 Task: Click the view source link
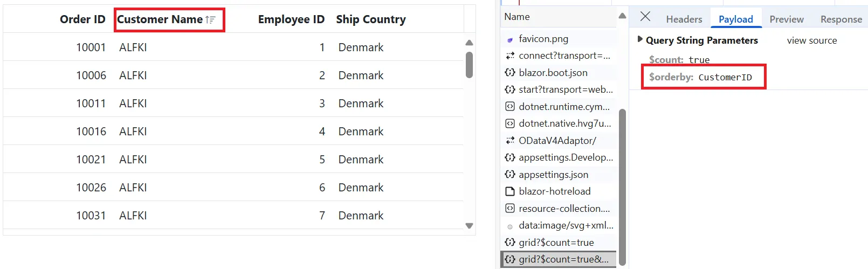pos(812,40)
